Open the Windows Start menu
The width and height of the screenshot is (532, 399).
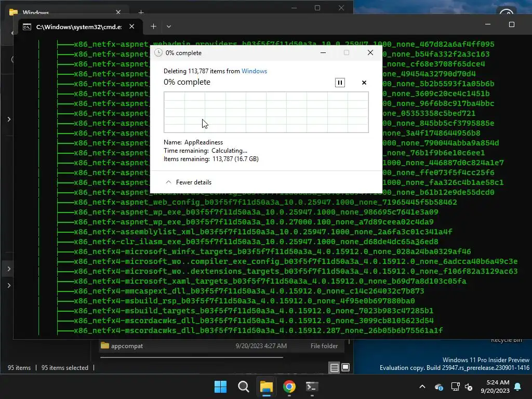[220, 387]
